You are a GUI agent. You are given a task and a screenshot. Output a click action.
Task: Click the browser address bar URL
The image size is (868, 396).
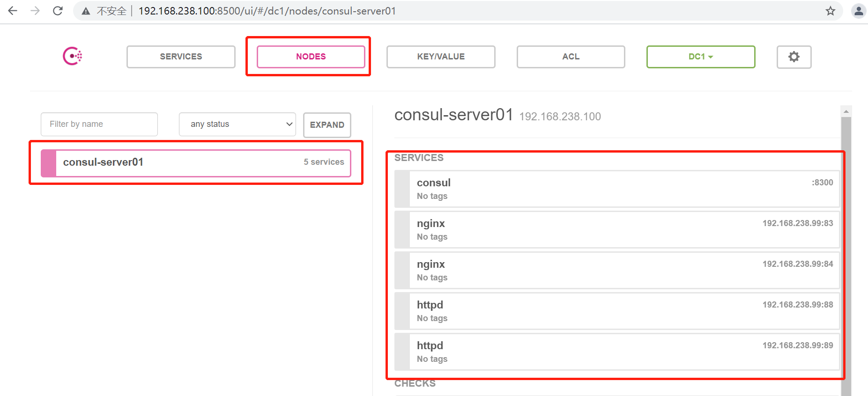click(267, 11)
